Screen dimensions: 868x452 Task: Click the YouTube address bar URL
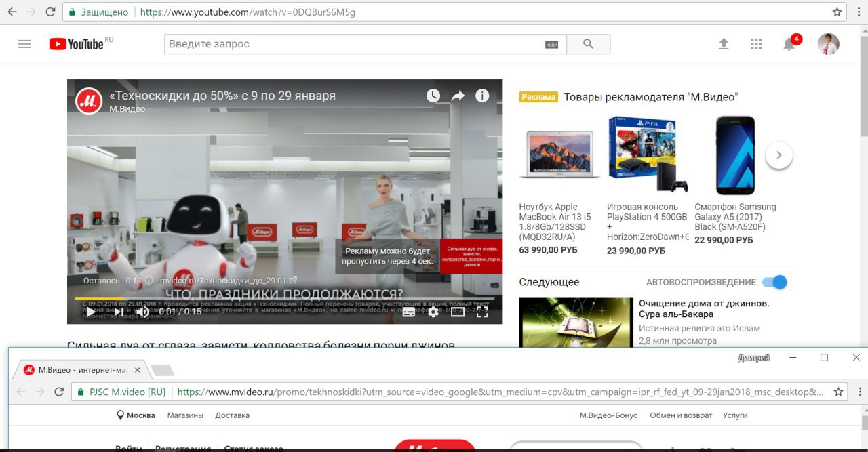[248, 12]
